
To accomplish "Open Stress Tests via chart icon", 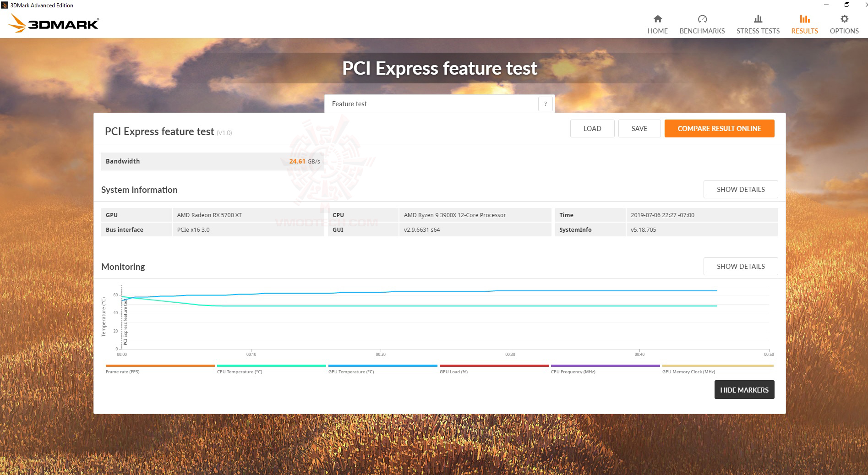I will click(758, 19).
